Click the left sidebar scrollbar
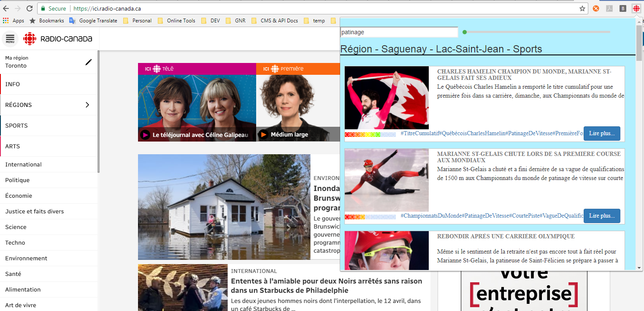This screenshot has width=644, height=311. (x=99, y=112)
